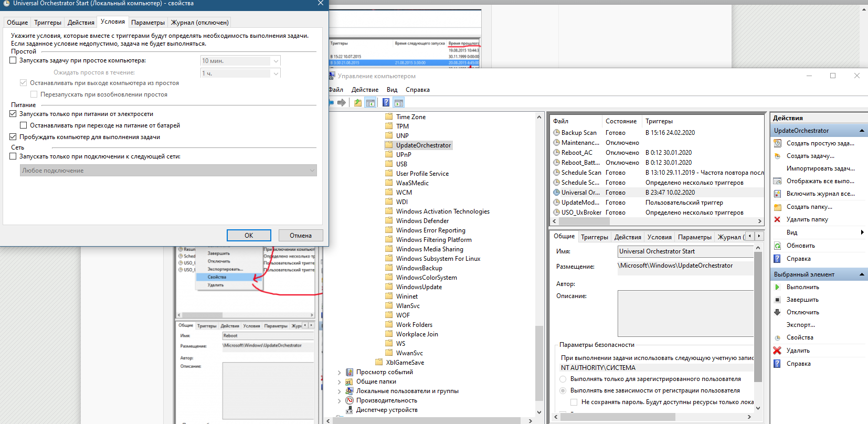Collapse the UpdateOrchestrator actions section
The image size is (868, 424).
pos(862,131)
